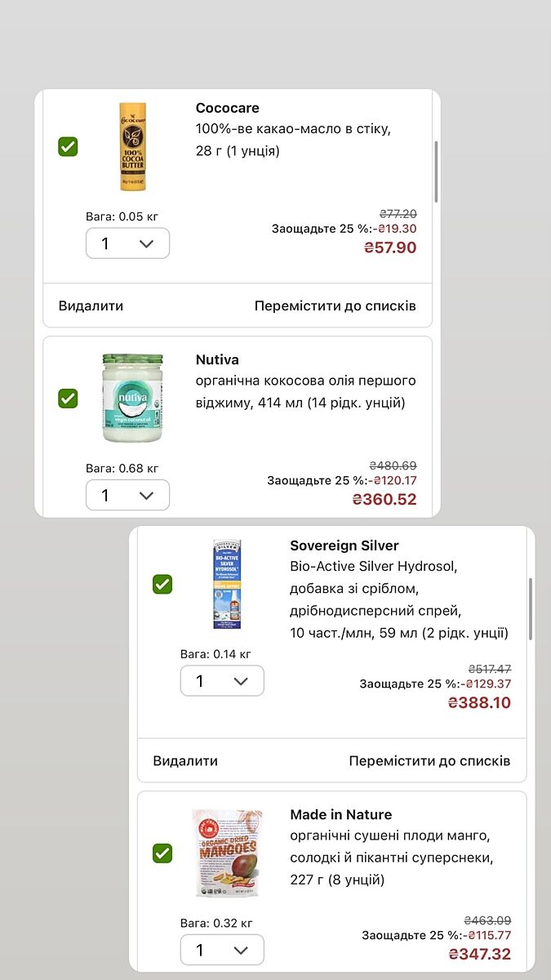
Task: Click Видалити under the Cococare item
Action: pyautogui.click(x=91, y=306)
